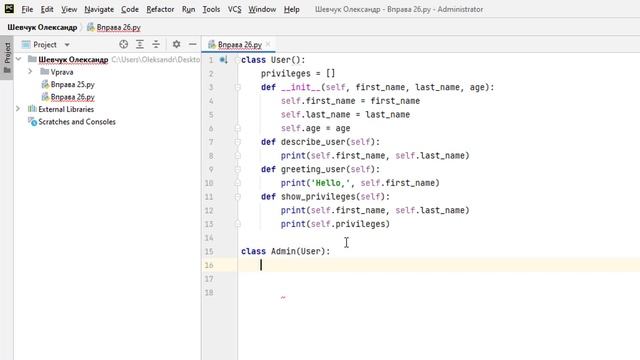
Task: Click the External Libraries icon
Action: (x=32, y=109)
